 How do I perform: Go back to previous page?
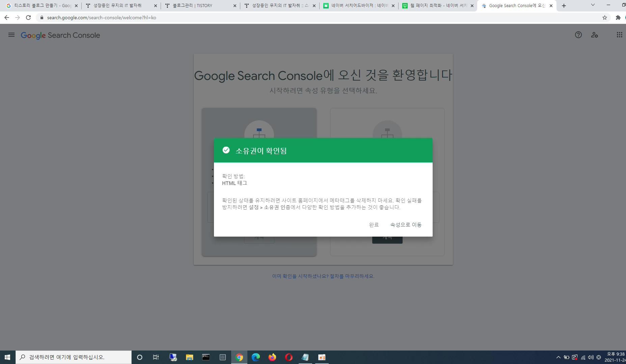click(7, 18)
